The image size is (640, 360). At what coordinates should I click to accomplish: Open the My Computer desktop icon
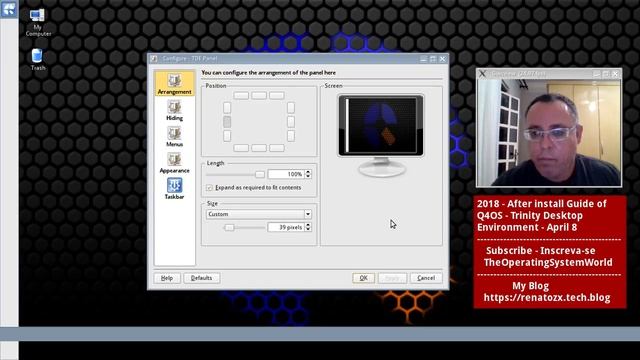click(38, 22)
